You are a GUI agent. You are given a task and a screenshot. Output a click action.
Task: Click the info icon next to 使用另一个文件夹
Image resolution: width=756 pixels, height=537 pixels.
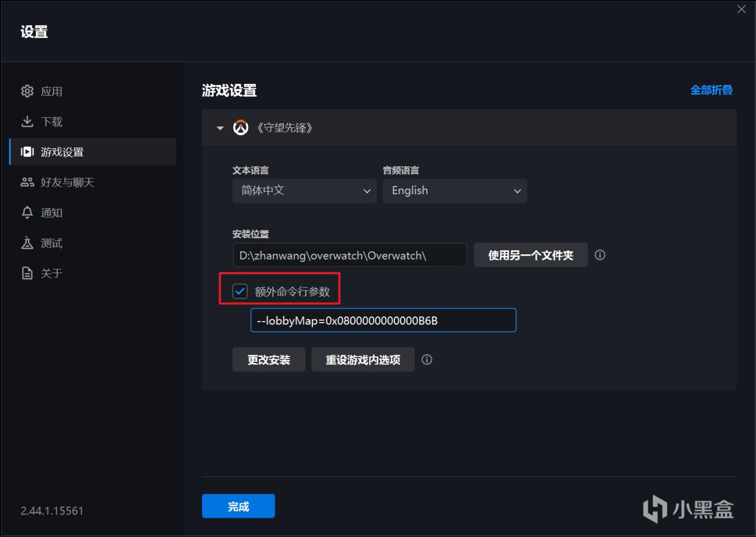tap(600, 255)
